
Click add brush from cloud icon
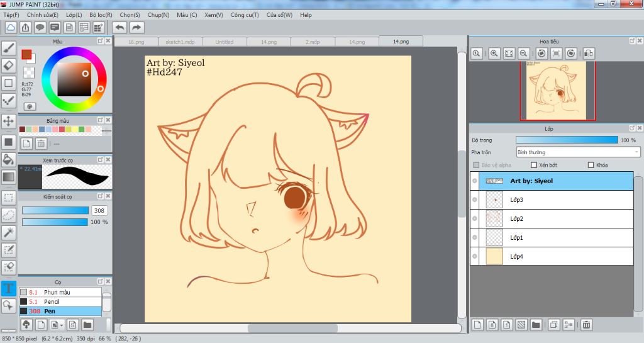(26, 325)
